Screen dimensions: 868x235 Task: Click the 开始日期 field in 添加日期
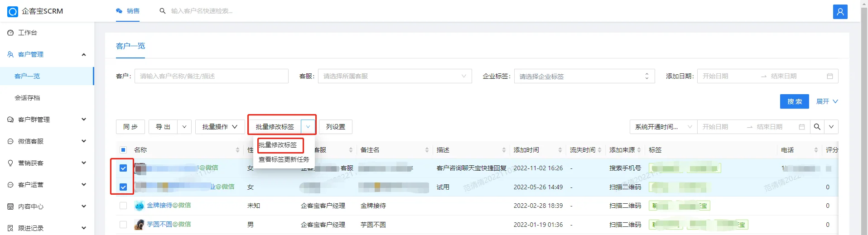729,76
